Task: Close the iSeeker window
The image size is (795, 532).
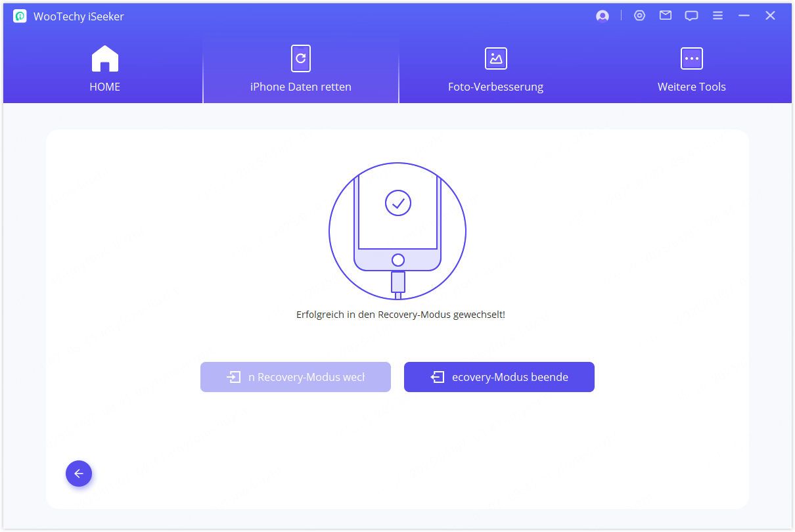Action: point(770,16)
